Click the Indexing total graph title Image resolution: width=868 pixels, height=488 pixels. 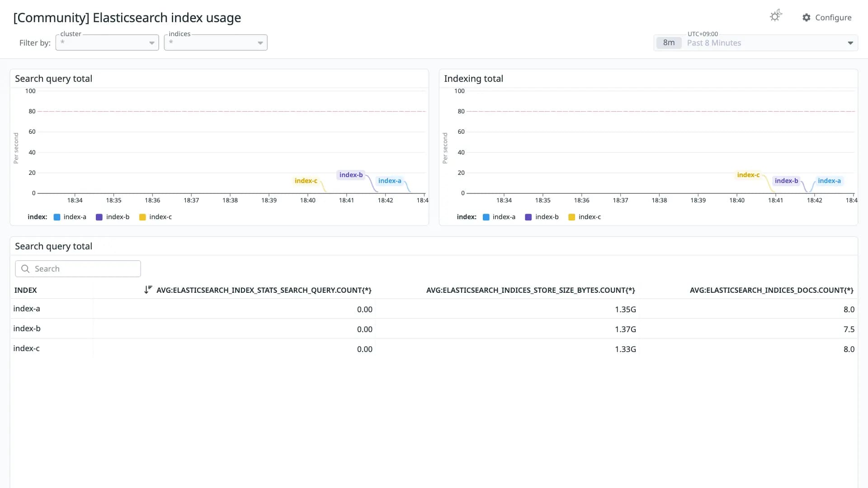(x=473, y=79)
